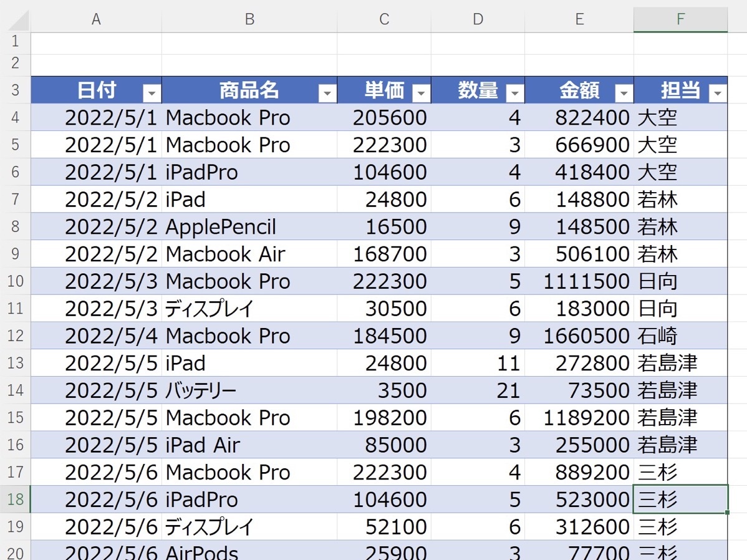Select unit price 205600

384,117
